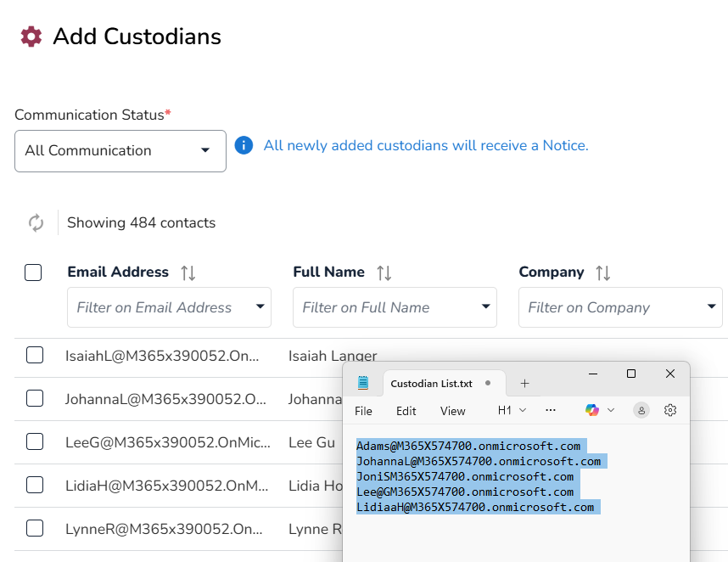This screenshot has width=728, height=562.
Task: Tick the LynneR contact checkbox
Action: coord(35,528)
